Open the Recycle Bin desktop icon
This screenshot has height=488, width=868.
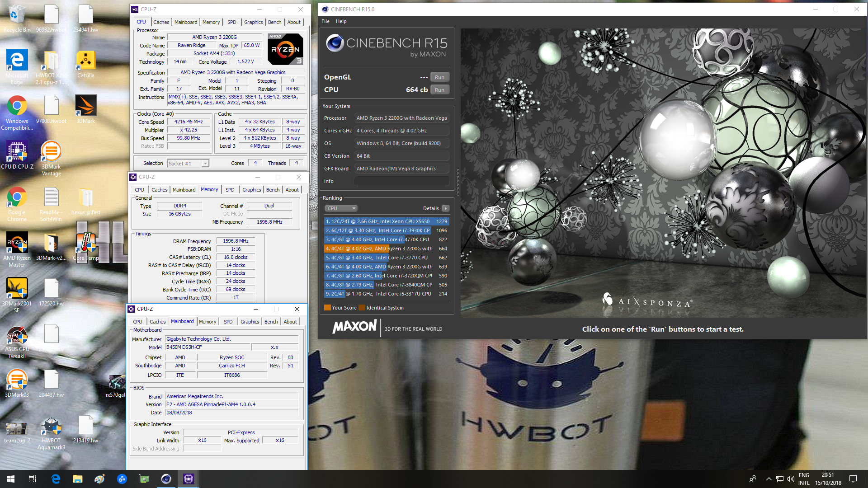click(17, 18)
